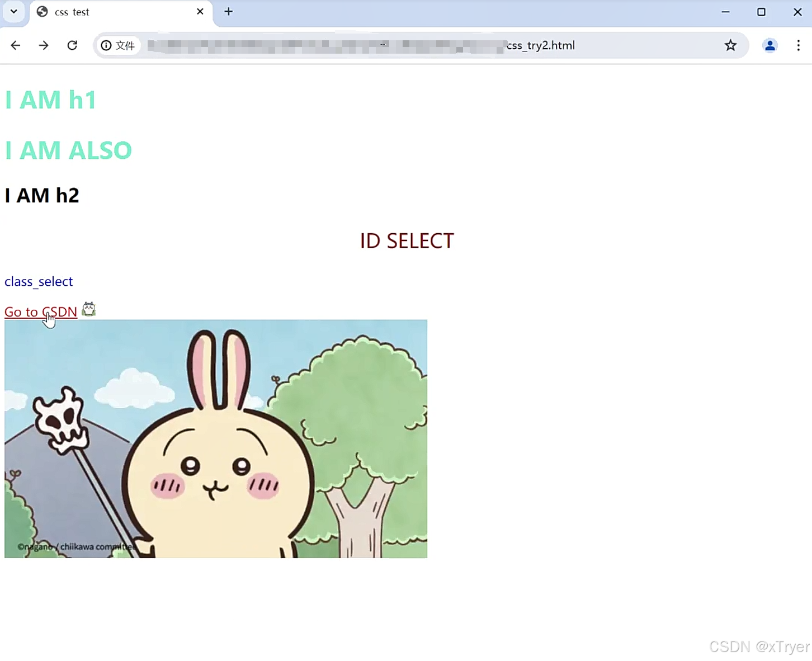This screenshot has height=661, width=812.
Task: Select the css test tab
Action: pyautogui.click(x=121, y=12)
